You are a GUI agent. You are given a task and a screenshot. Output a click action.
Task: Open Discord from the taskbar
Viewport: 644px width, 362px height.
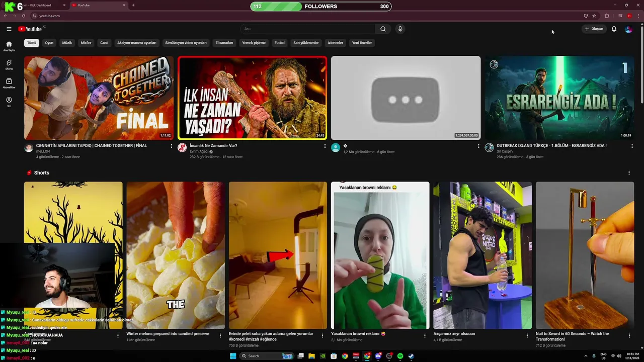click(378, 356)
